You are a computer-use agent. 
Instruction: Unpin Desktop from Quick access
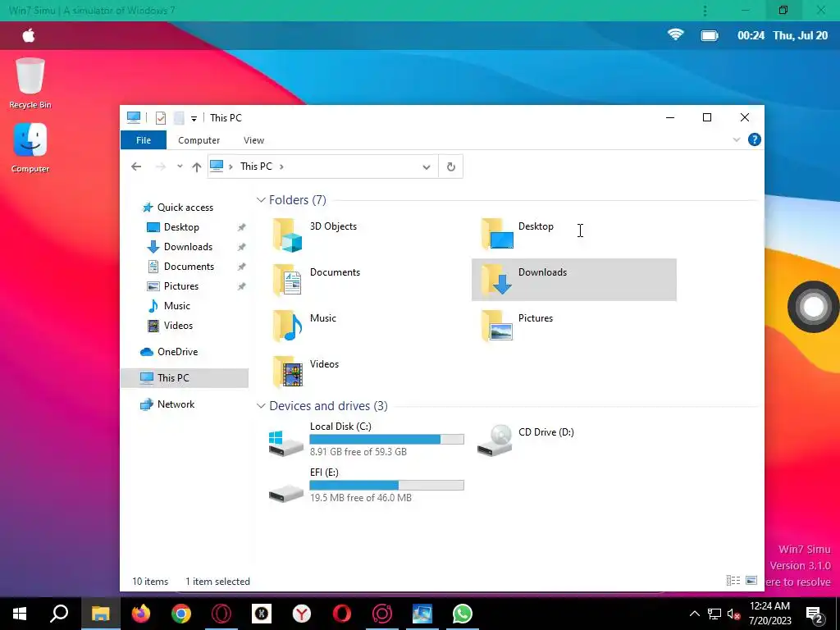242,227
